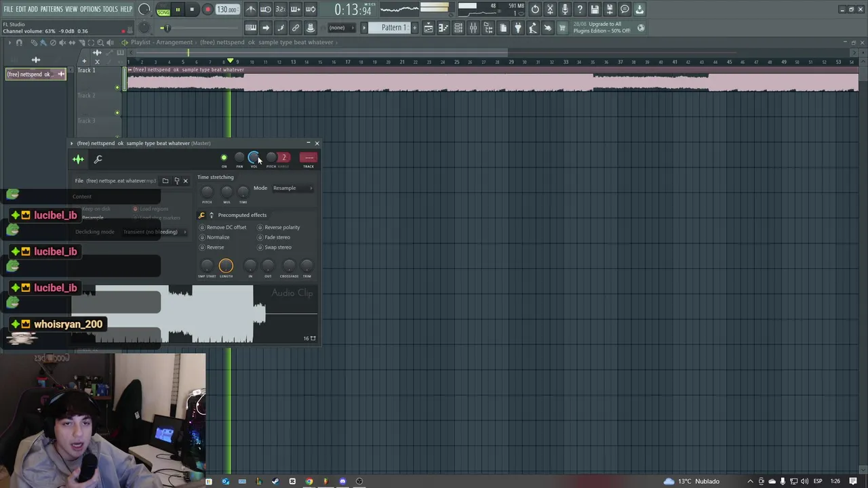868x488 pixels.
Task: Click the microphone one-click recording icon
Action: tap(565, 9)
